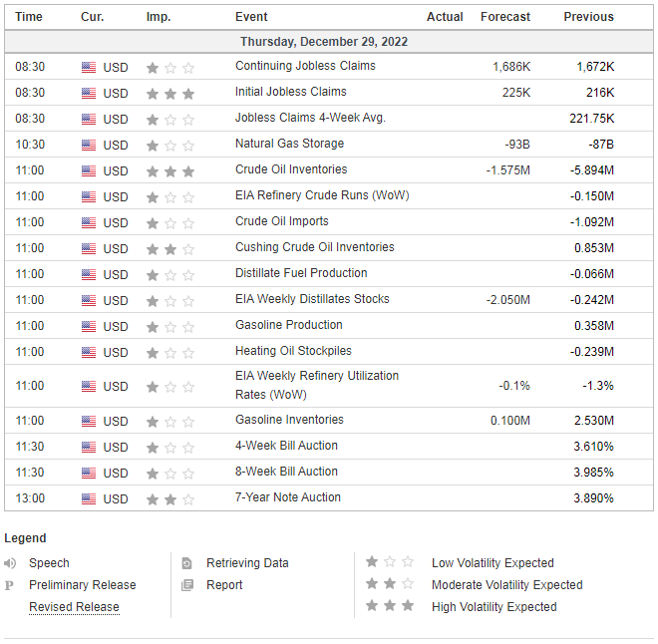Click the 225K forecast value
Viewport: 658px width, 644px height.
coord(516,93)
